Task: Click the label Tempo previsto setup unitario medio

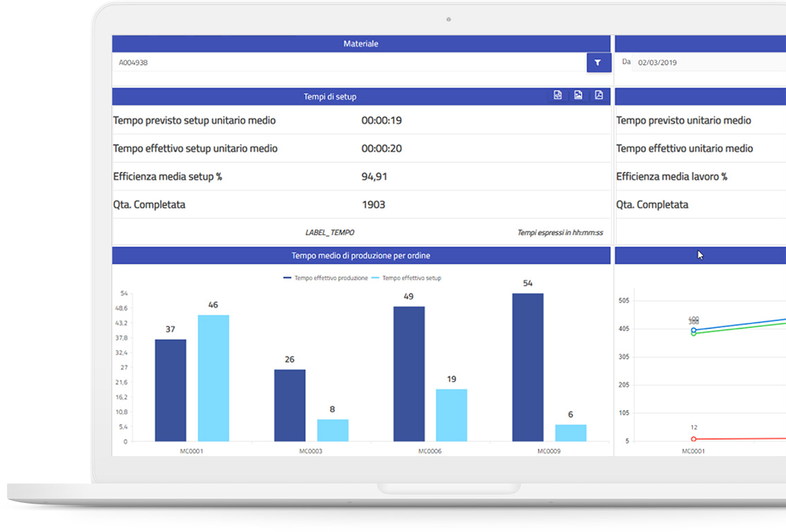Action: point(195,121)
